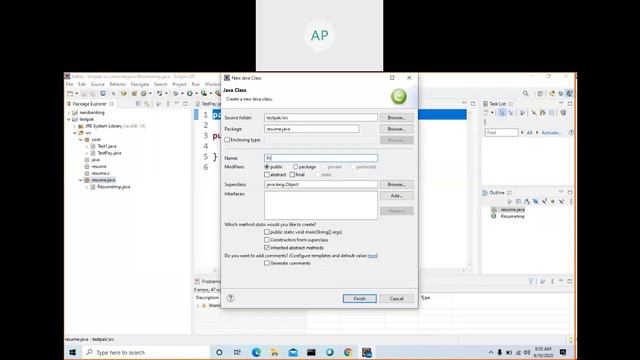Image resolution: width=640 pixels, height=360 pixels.
Task: Focus the class Name input field
Action: [321, 158]
